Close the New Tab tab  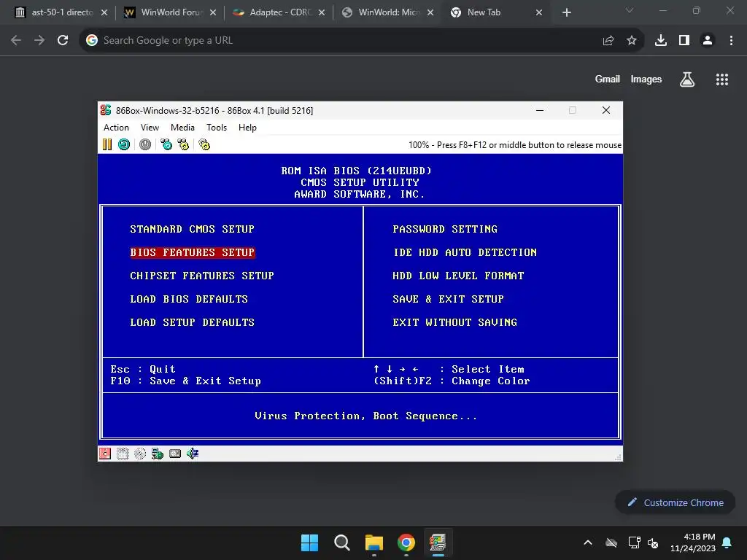[x=539, y=12]
